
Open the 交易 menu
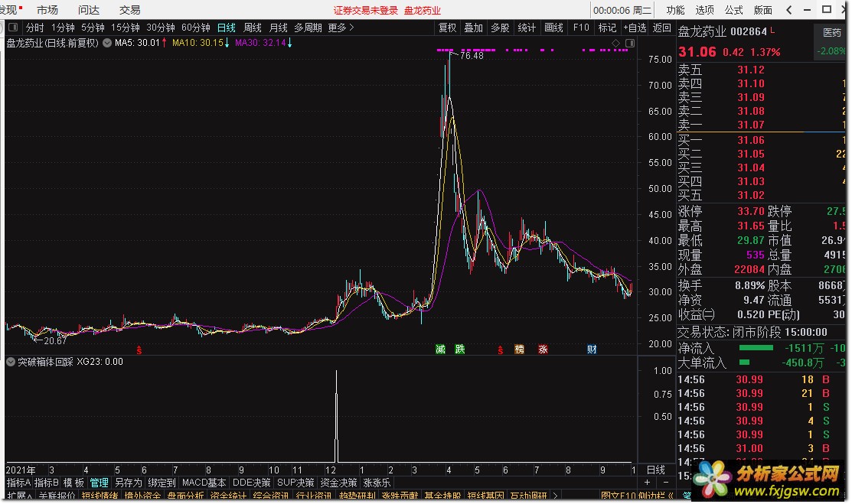click(x=130, y=10)
